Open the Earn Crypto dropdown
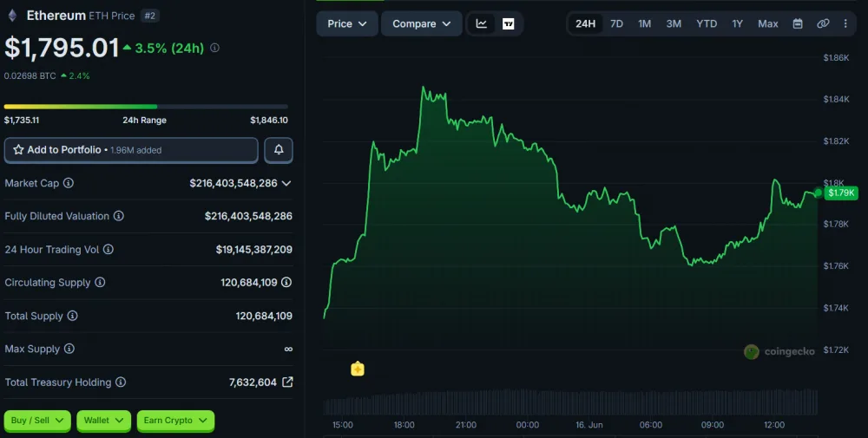 [x=175, y=421]
